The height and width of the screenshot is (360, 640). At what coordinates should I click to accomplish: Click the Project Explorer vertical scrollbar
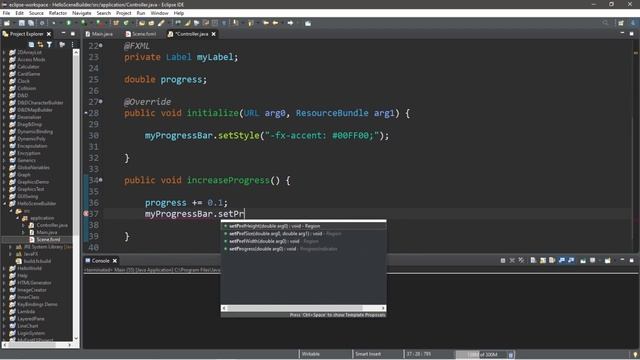[x=76, y=195]
